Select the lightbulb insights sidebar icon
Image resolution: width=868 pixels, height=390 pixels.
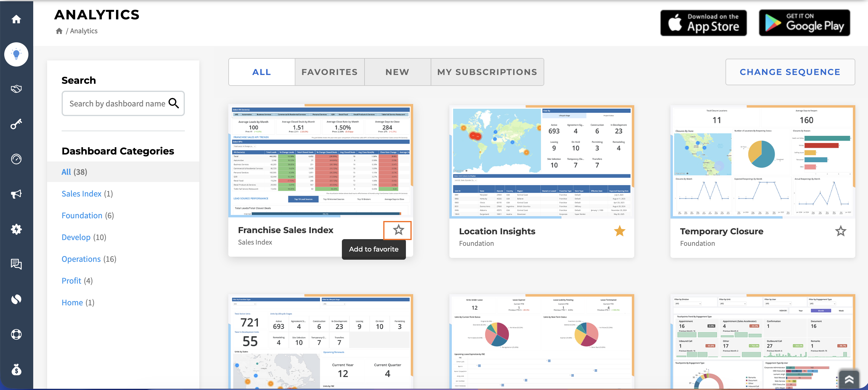point(16,54)
